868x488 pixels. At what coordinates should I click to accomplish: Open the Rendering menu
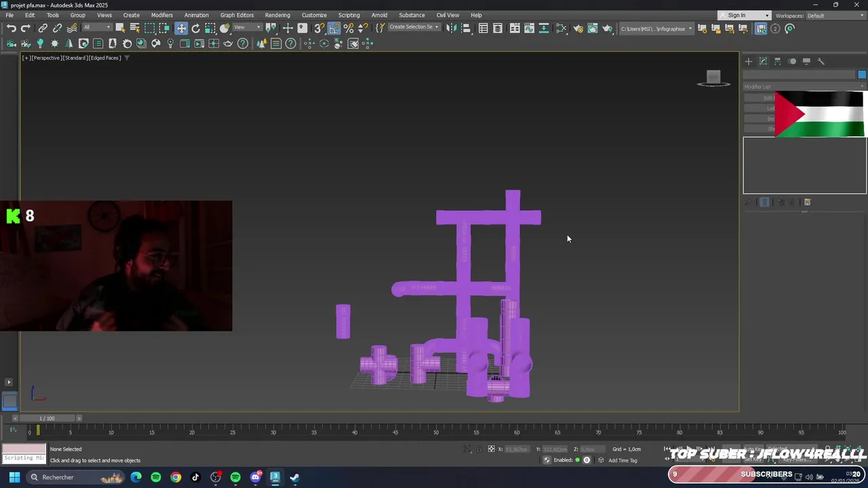[x=277, y=16]
